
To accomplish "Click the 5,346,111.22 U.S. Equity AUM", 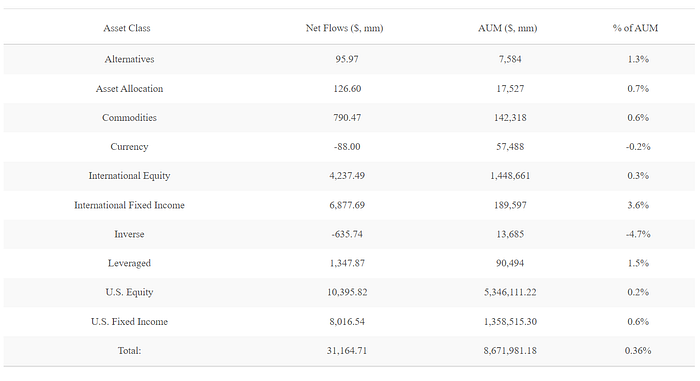I will pos(510,292).
